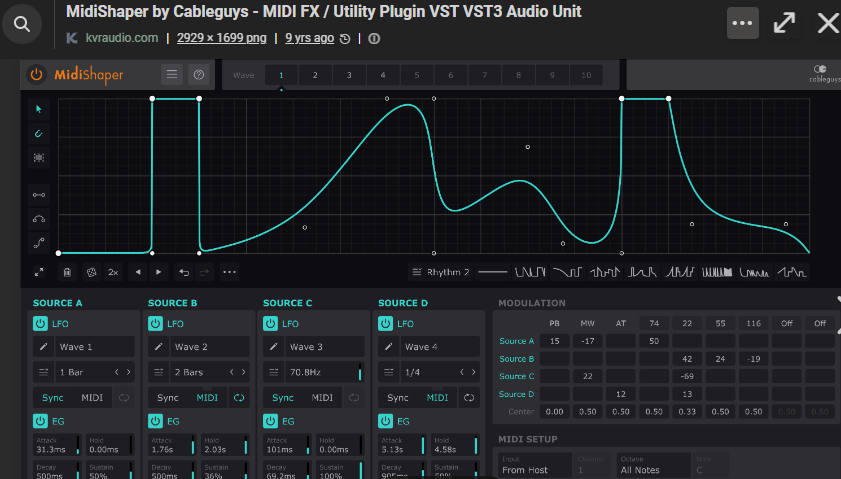Screen dimensions: 841x479
Task: Choose the flat line waveform preset
Action: pyautogui.click(x=492, y=272)
